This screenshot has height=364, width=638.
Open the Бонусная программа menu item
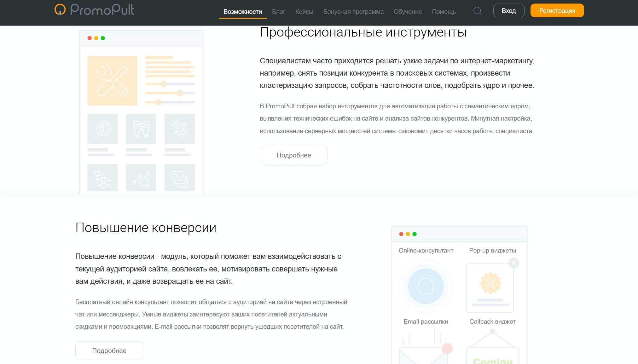(353, 12)
